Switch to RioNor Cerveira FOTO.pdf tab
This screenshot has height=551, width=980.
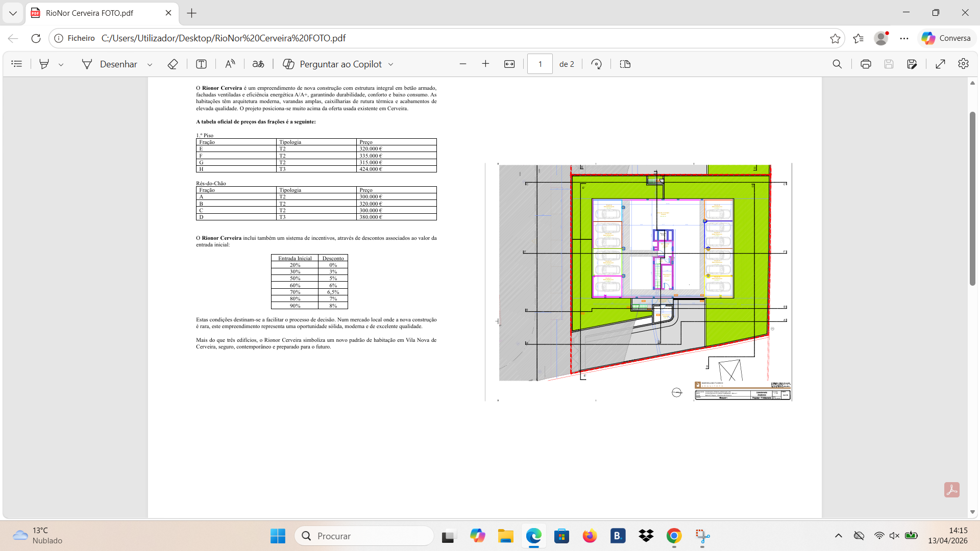89,13
